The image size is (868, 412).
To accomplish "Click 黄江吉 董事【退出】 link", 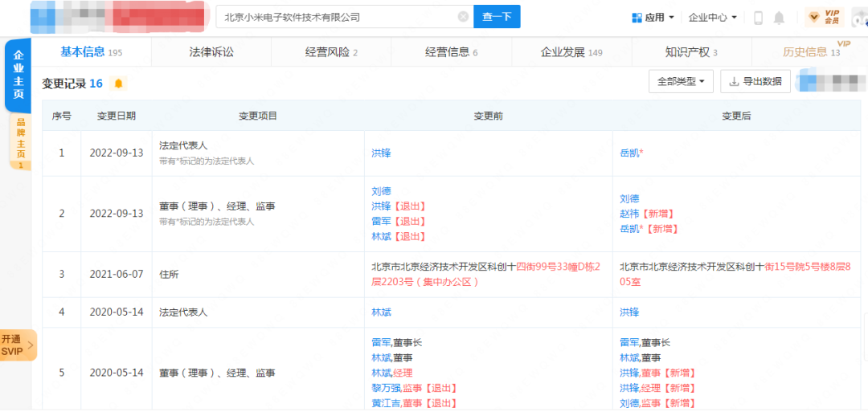I will click(x=414, y=403).
